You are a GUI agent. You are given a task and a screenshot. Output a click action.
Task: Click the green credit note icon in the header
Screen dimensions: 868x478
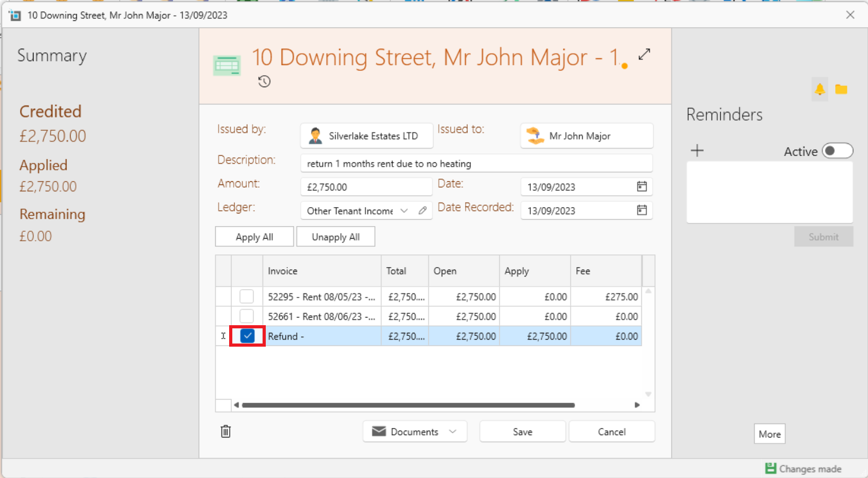click(227, 65)
